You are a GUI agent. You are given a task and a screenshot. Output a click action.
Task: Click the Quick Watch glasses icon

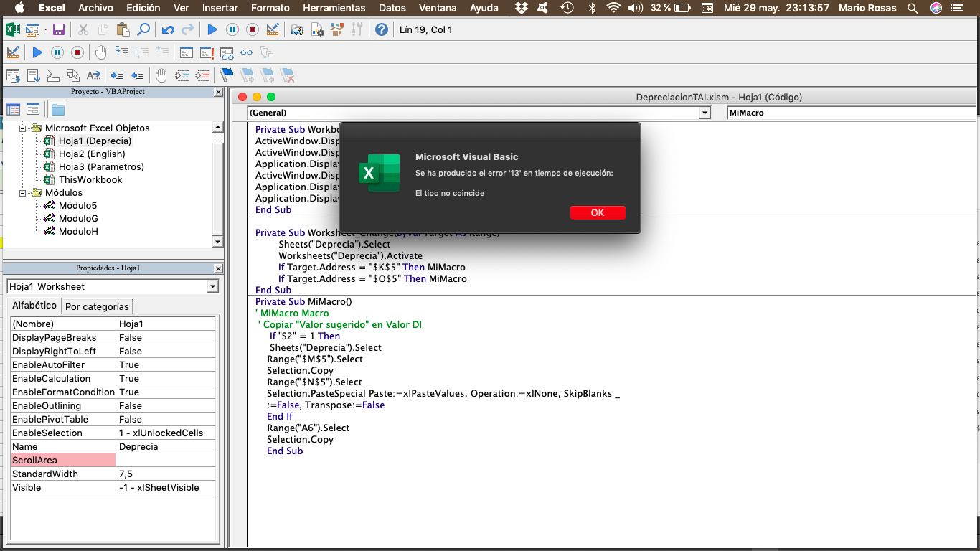pyautogui.click(x=247, y=52)
